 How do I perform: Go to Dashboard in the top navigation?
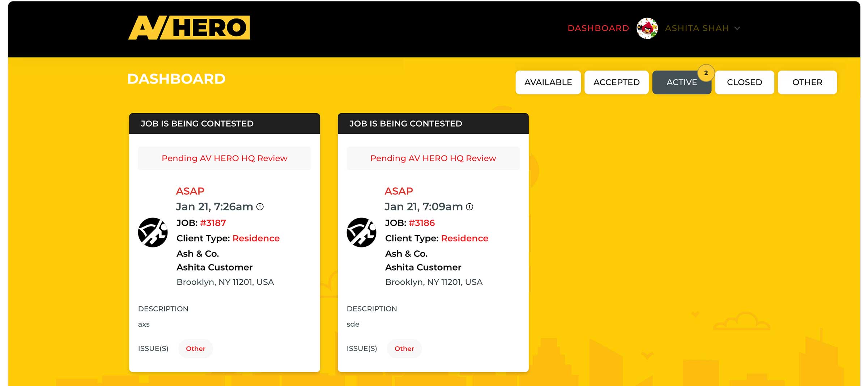pos(598,28)
